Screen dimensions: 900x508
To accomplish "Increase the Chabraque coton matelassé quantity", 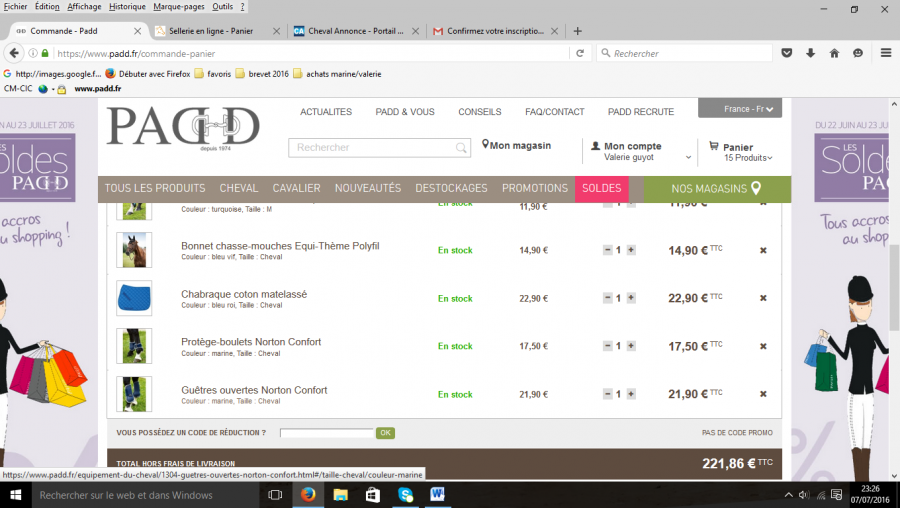I will click(x=631, y=298).
